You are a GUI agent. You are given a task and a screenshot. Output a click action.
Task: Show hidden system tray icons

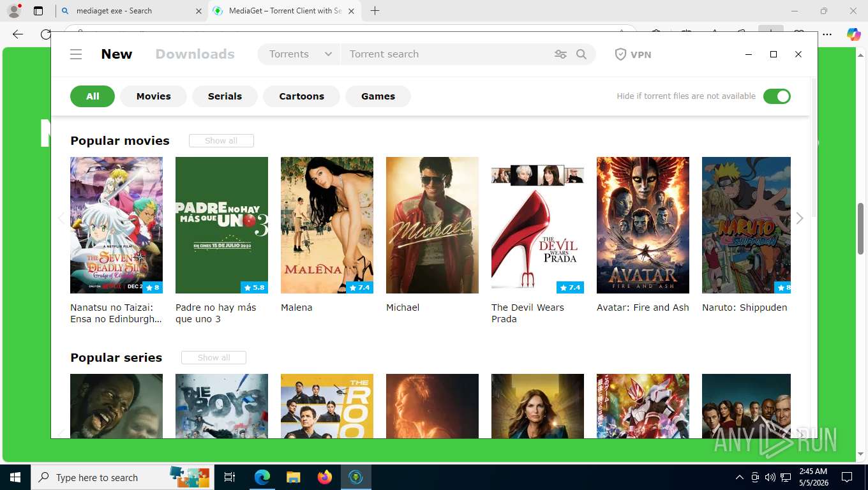740,477
